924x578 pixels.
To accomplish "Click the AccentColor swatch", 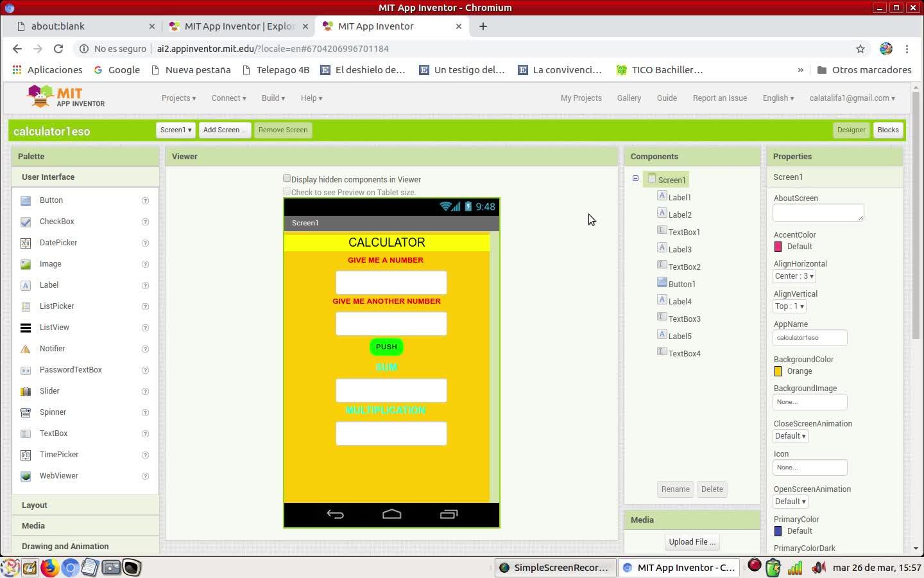I will [x=778, y=247].
